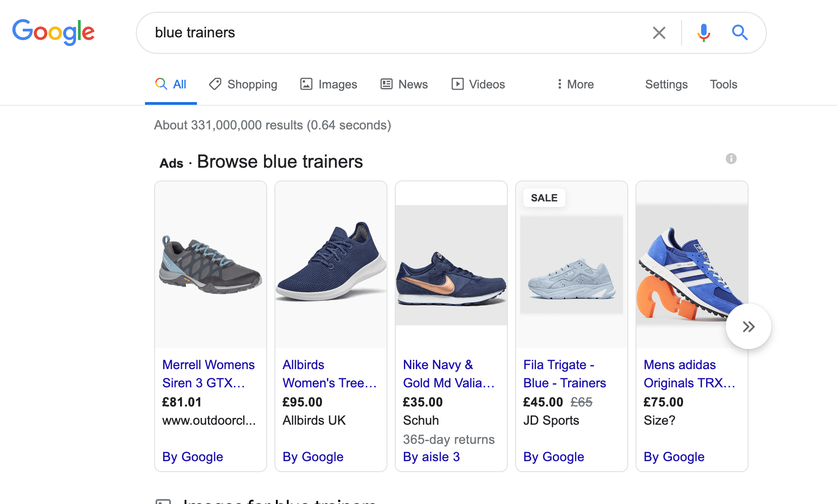Start voice search with microphone icon

[703, 33]
